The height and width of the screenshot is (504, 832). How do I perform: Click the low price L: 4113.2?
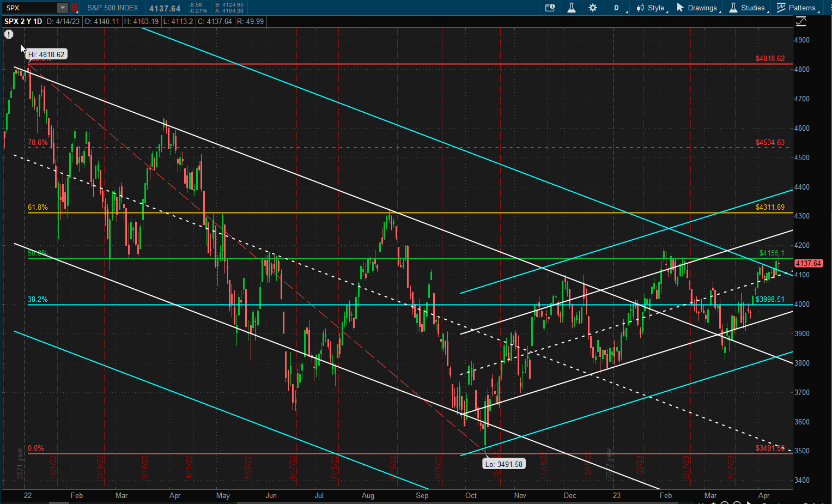(x=178, y=21)
